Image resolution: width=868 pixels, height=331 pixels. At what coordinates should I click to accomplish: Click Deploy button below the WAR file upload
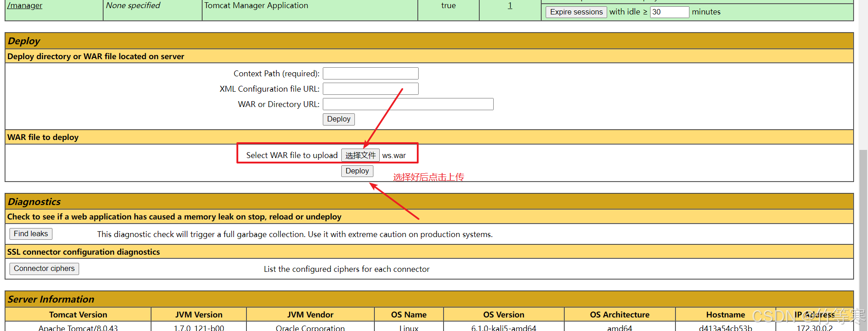pyautogui.click(x=357, y=171)
